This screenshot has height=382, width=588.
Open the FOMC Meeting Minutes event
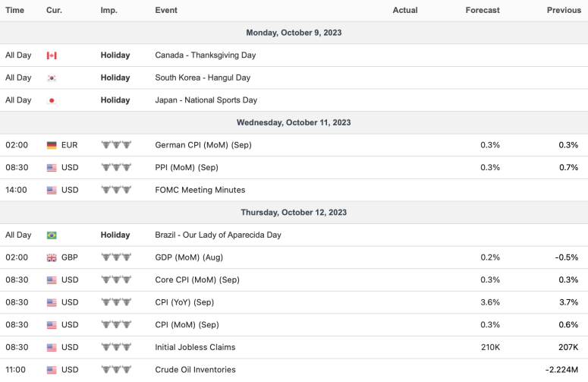(x=200, y=190)
